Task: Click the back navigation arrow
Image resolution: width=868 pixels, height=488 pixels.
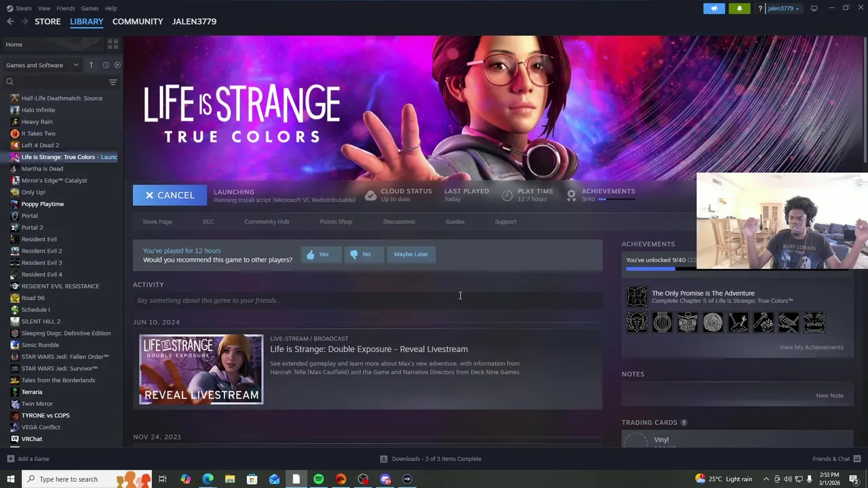Action: (x=10, y=22)
